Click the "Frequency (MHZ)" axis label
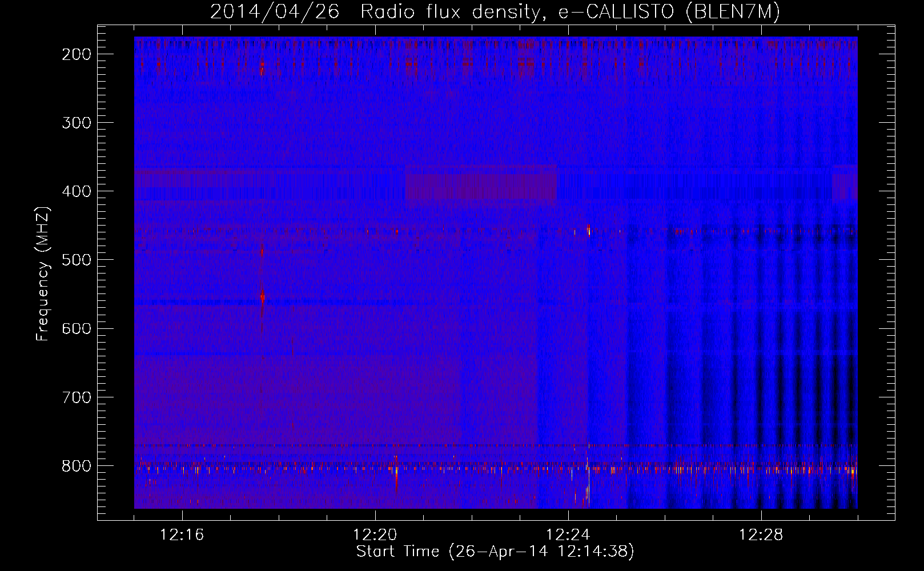This screenshot has width=924, height=571. 42,274
